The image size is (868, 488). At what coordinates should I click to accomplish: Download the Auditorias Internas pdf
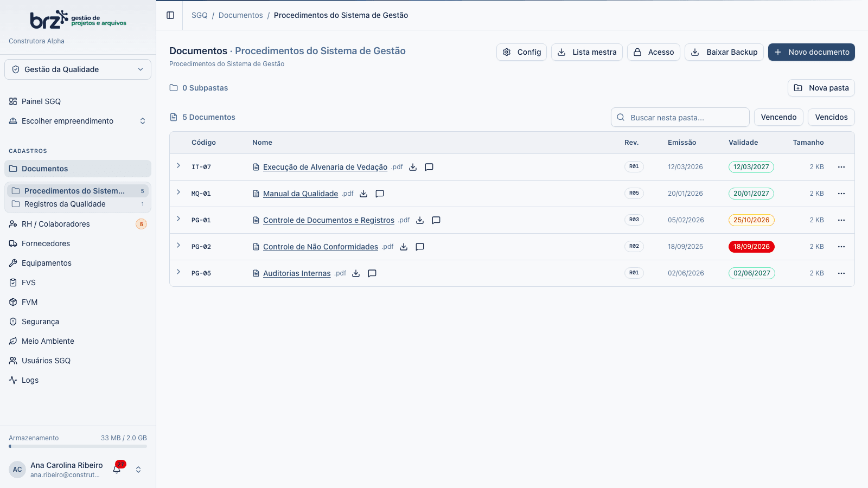click(356, 273)
